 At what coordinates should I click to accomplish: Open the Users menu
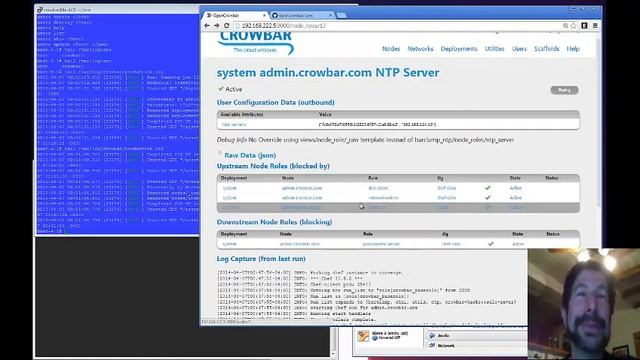[519, 49]
